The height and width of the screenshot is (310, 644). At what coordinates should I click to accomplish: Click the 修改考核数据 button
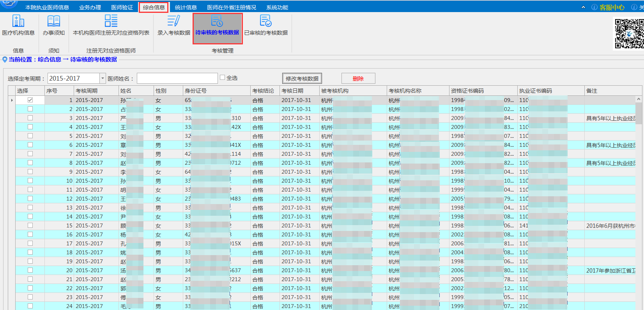302,78
